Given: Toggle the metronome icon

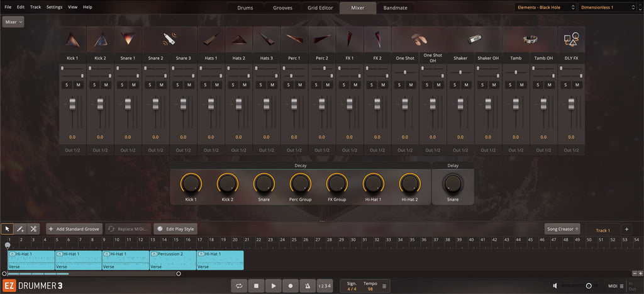Looking at the screenshot, I should coord(308,285).
